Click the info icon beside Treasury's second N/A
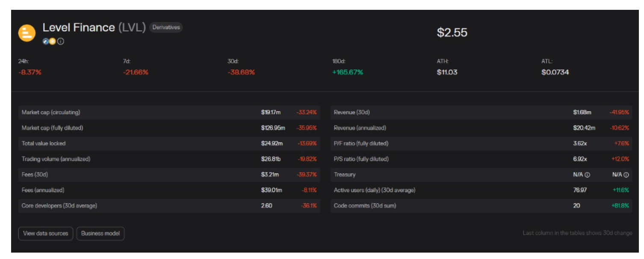644x259 pixels. [626, 175]
